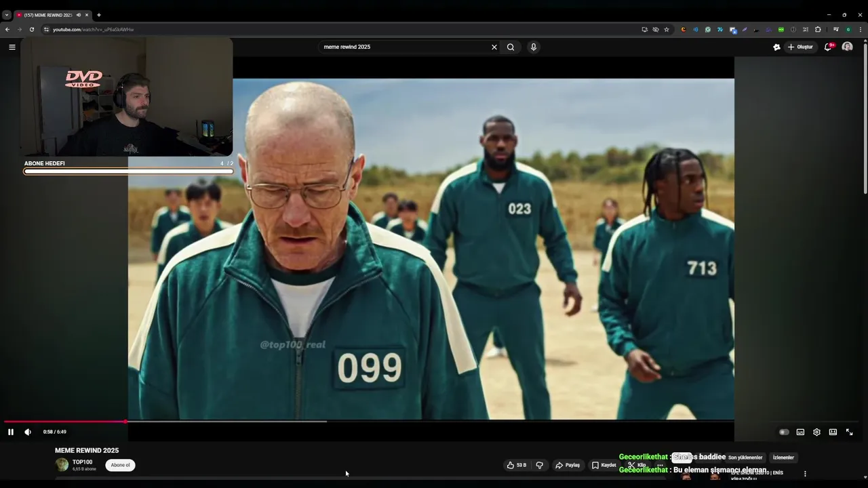
Task: Toggle subtitles captions button
Action: (800, 432)
